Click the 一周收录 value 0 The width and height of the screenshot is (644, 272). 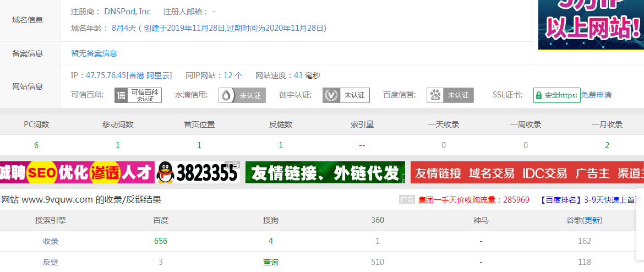525,145
